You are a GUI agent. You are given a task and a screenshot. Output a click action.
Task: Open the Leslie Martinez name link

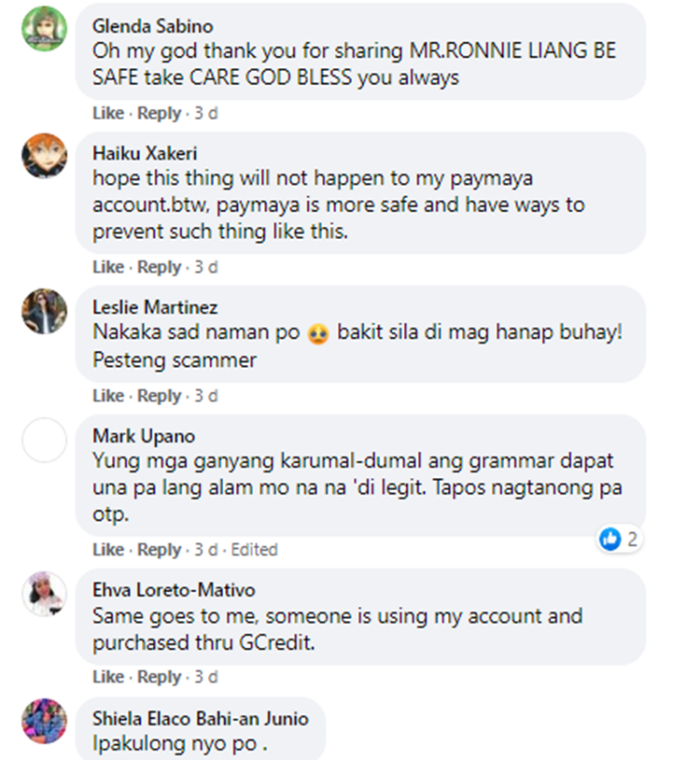click(x=155, y=307)
